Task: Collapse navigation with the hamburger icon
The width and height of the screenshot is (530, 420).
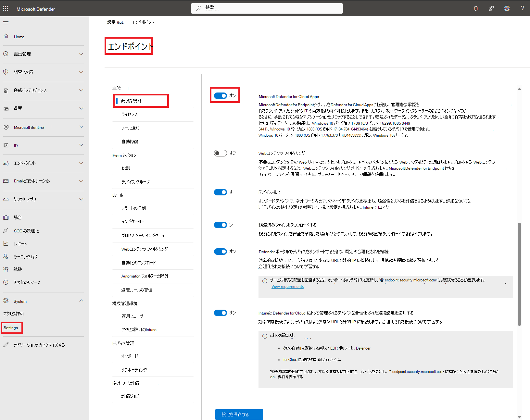Action: pyautogui.click(x=6, y=23)
